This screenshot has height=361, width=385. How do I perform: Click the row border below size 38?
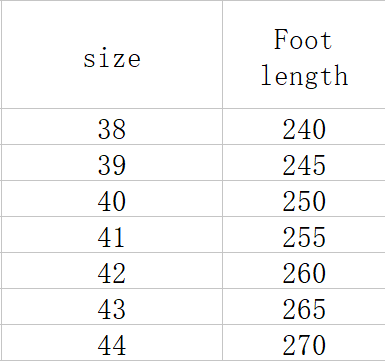112,144
